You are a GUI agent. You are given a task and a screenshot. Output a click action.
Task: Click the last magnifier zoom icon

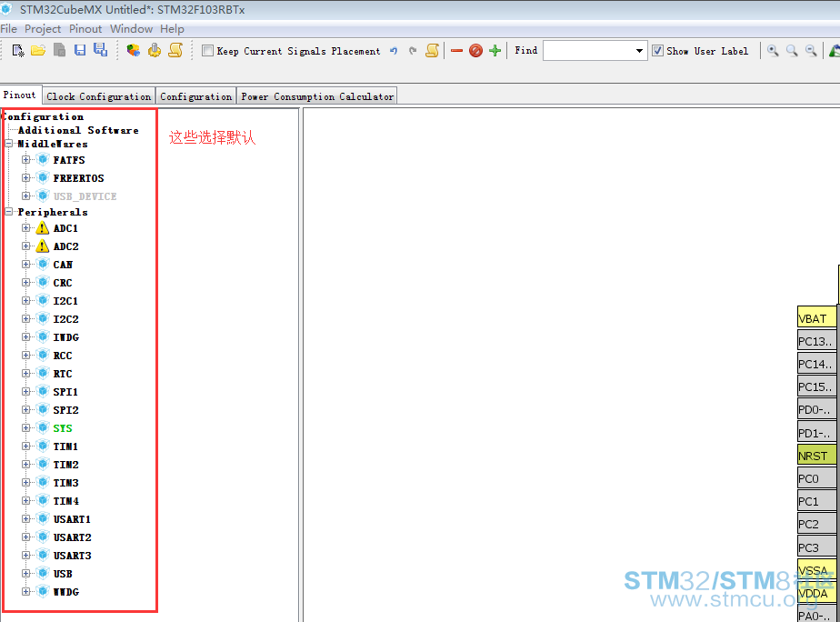coord(811,50)
